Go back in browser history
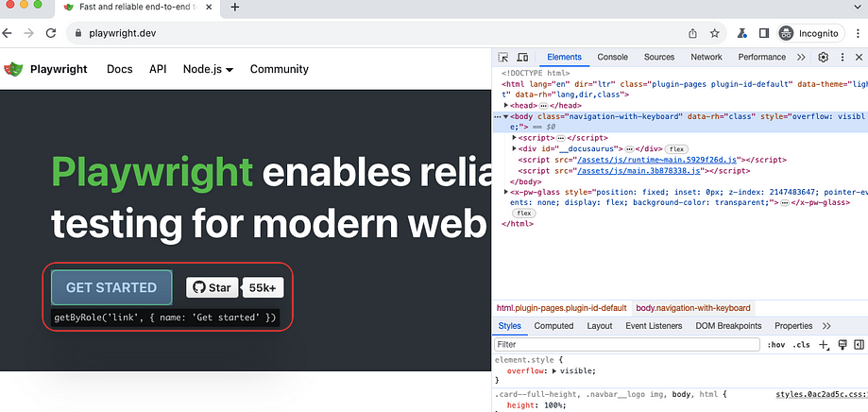The width and height of the screenshot is (868, 412). [x=7, y=33]
